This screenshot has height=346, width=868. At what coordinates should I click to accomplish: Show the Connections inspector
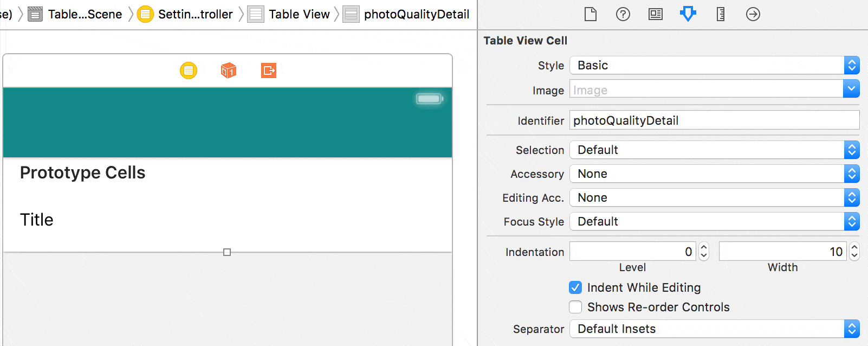(x=753, y=14)
